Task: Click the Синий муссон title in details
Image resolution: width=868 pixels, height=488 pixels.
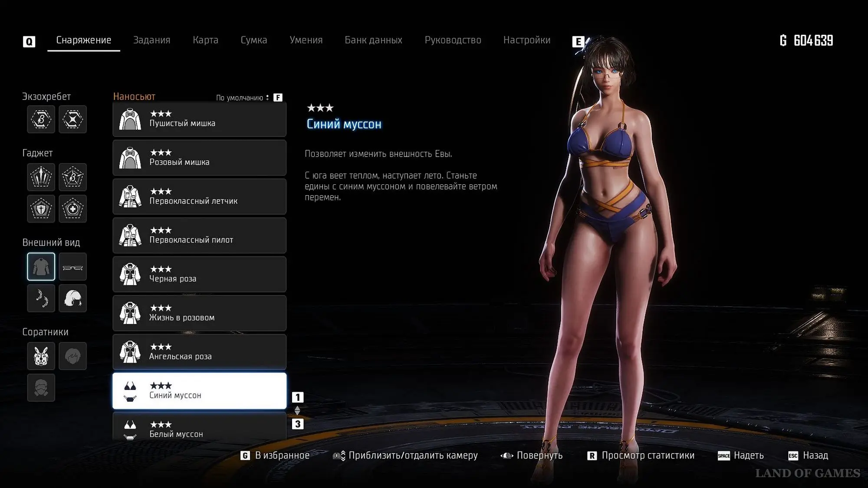Action: pyautogui.click(x=344, y=124)
